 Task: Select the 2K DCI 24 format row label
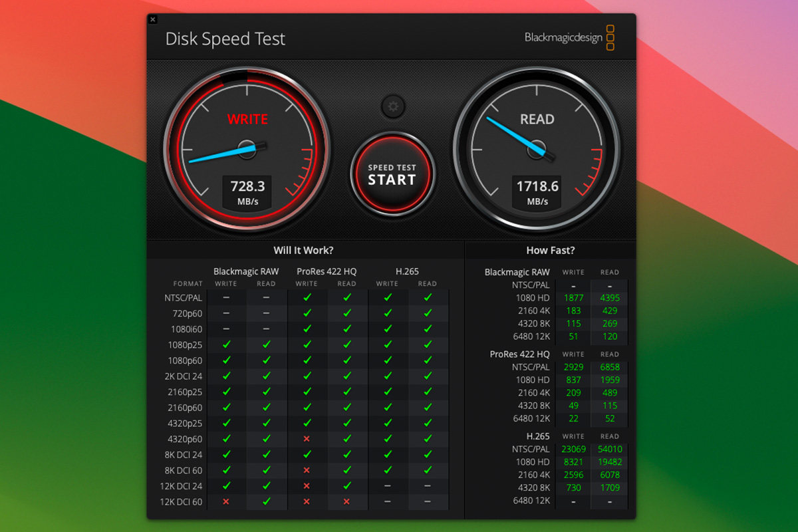point(184,376)
